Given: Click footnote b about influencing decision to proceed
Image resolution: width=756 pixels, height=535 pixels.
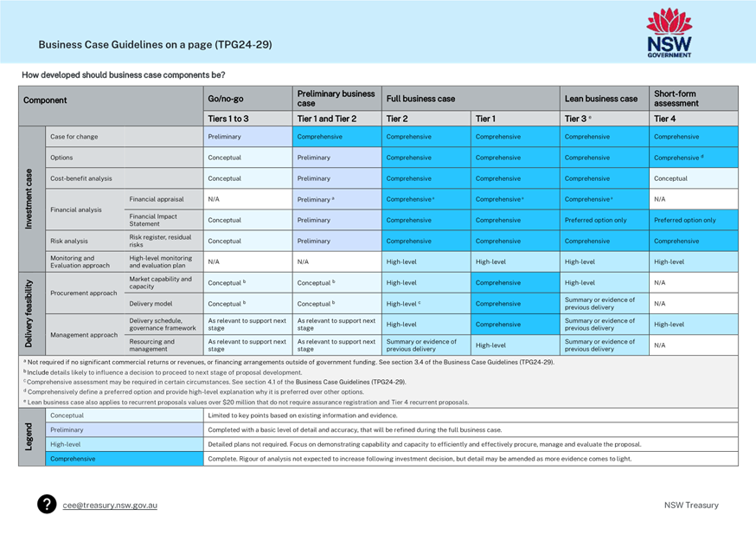Looking at the screenshot, I should coord(163,372).
